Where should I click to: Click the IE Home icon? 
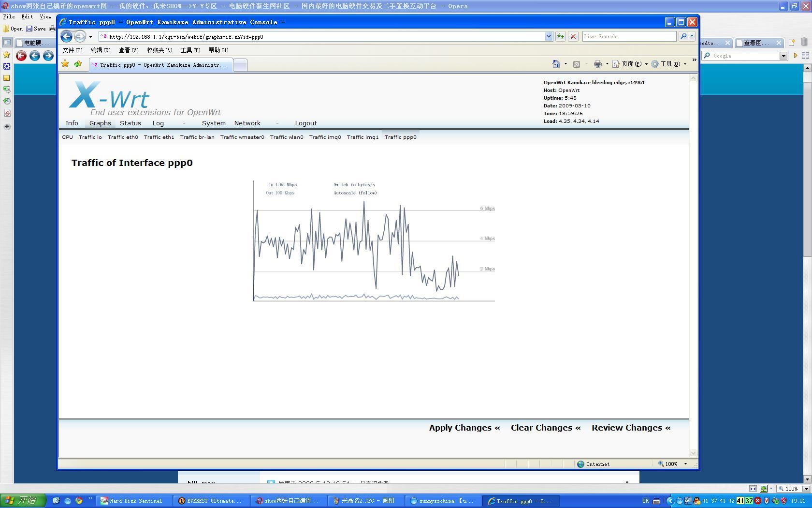point(556,64)
